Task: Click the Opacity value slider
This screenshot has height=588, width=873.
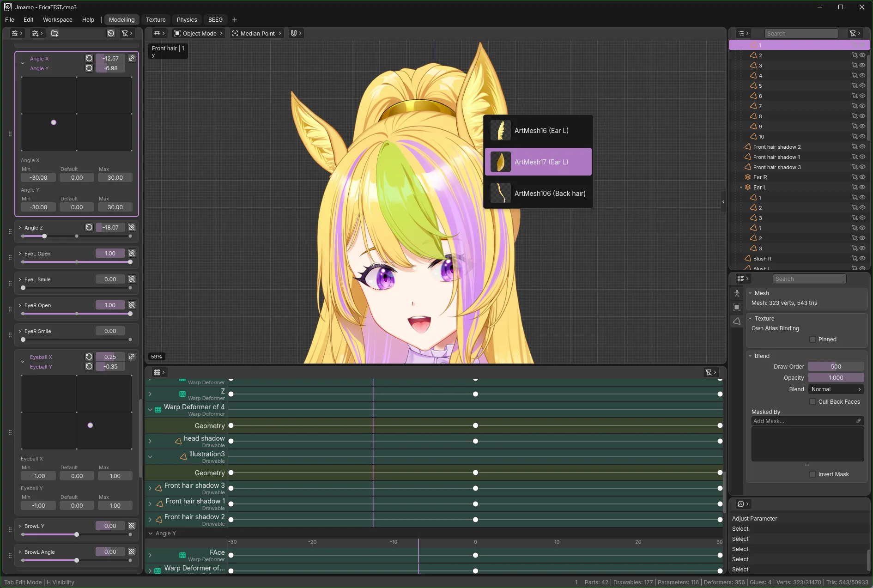Action: click(x=836, y=378)
